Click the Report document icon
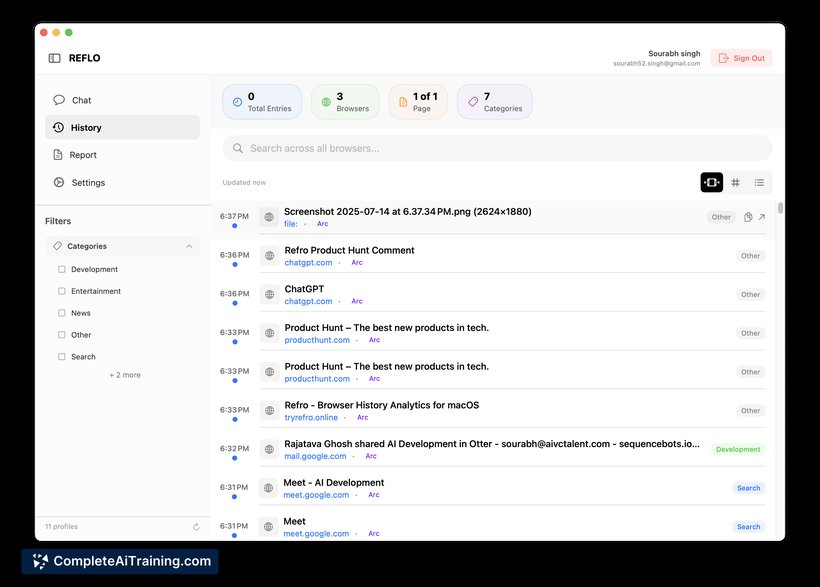The image size is (820, 587). coord(58,154)
